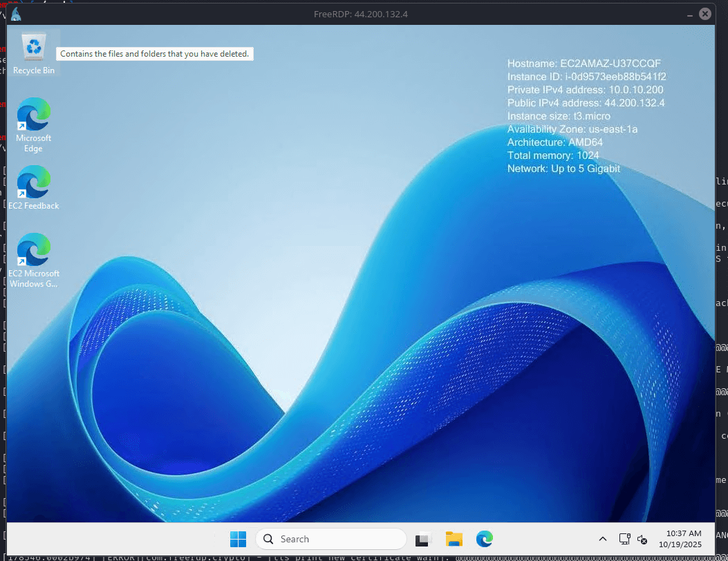Close the FreeRDP session window
Screen dimensions: 728x561
(705, 14)
